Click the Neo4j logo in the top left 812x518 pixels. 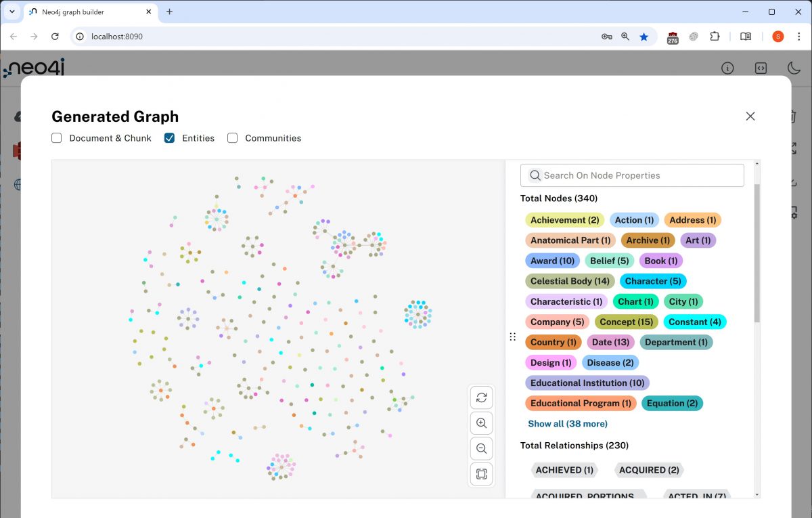[34, 68]
